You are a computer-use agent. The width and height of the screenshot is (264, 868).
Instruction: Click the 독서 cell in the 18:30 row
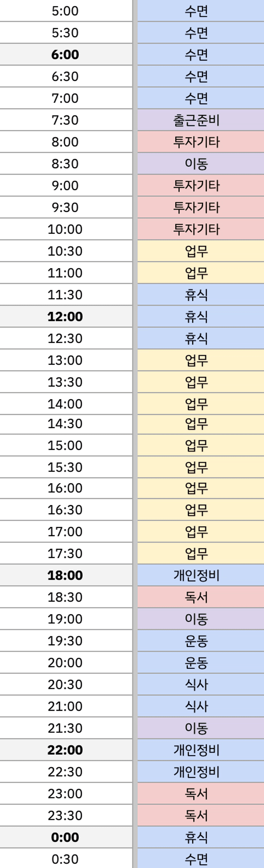[196, 597]
